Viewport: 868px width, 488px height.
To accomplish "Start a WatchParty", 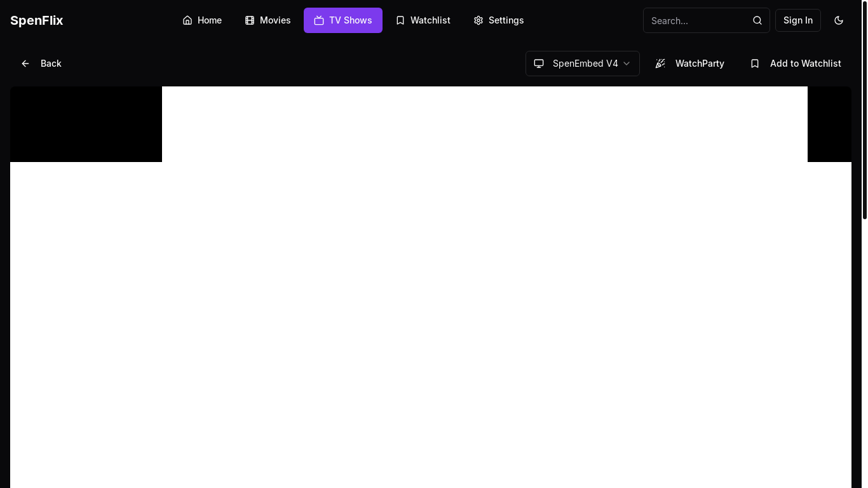I will [x=690, y=64].
